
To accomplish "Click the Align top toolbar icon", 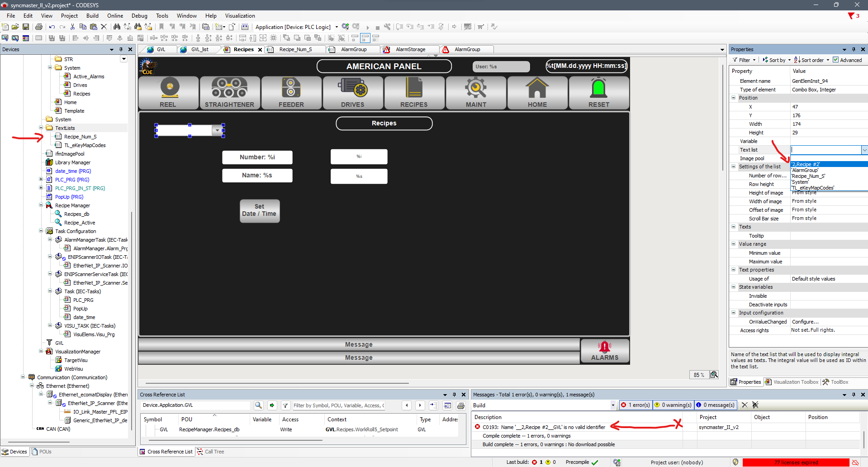I will [x=109, y=38].
